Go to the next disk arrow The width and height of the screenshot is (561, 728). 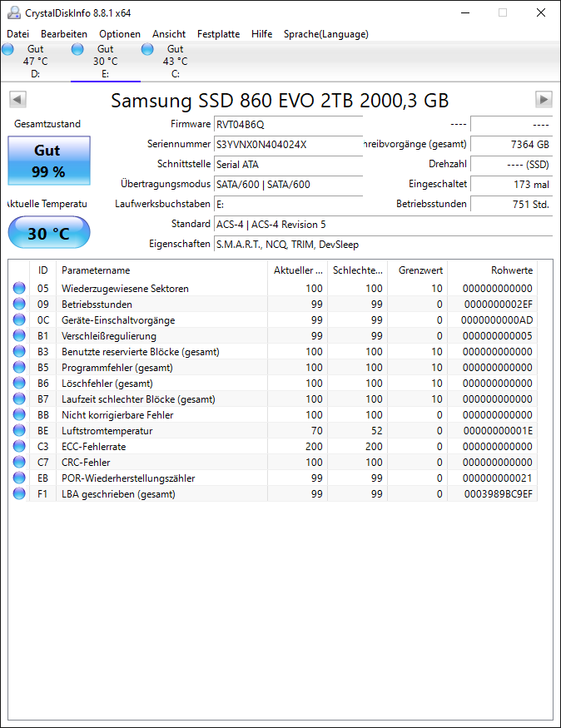pos(544,99)
